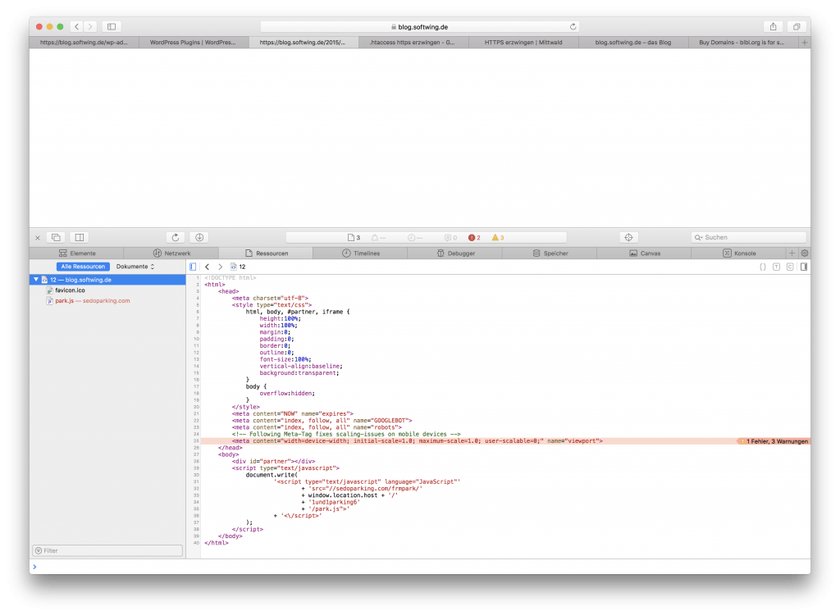This screenshot has height=616, width=840.
Task: Open the Dokumente resource type dropdown
Action: tap(135, 267)
